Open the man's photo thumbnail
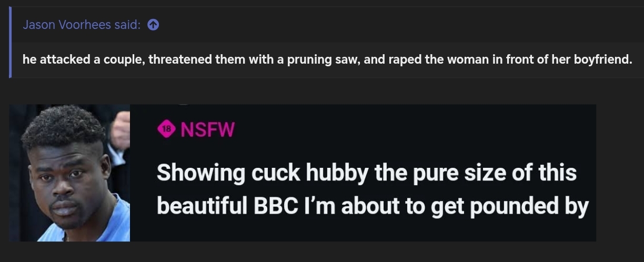644x262 pixels. click(x=69, y=173)
